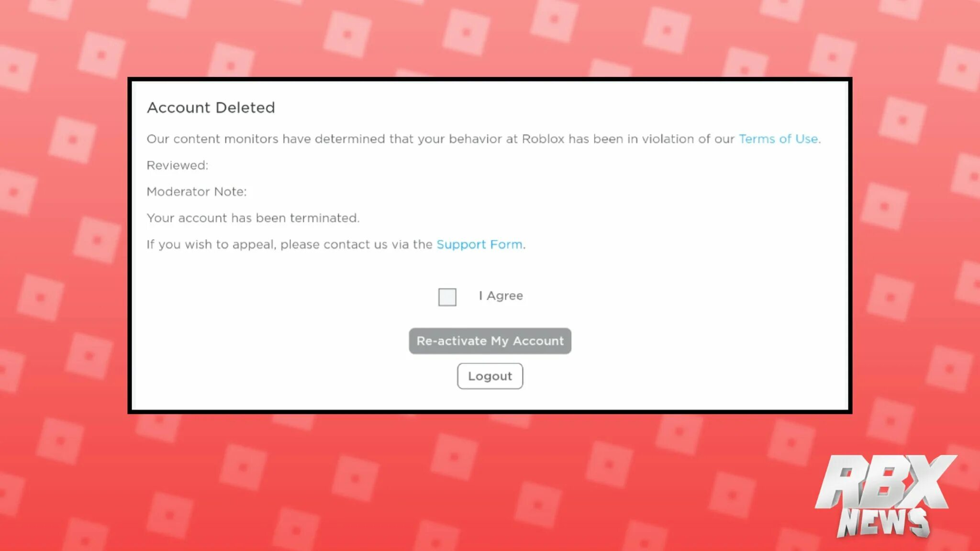
Task: Click 'If you wish to appeal' text
Action: click(x=211, y=244)
